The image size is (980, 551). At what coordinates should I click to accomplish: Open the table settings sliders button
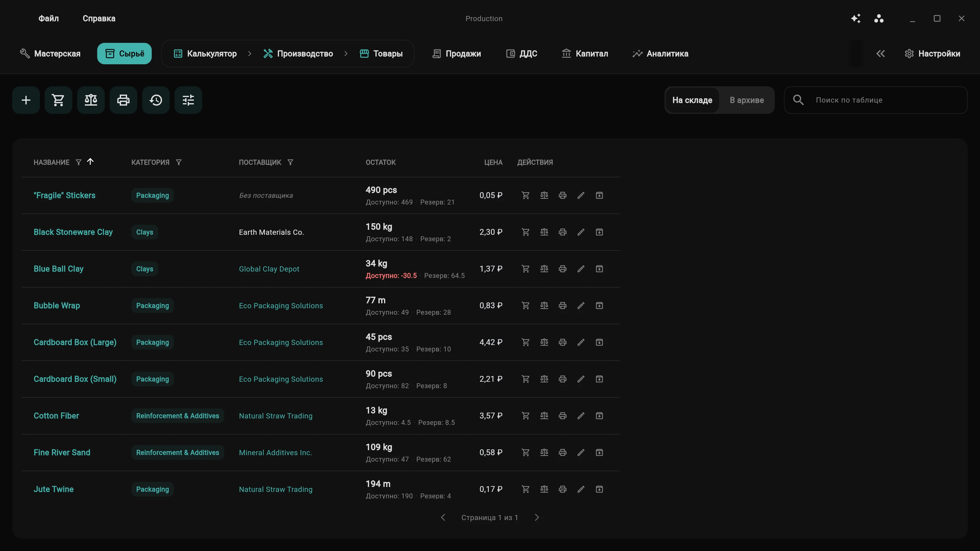(x=188, y=100)
